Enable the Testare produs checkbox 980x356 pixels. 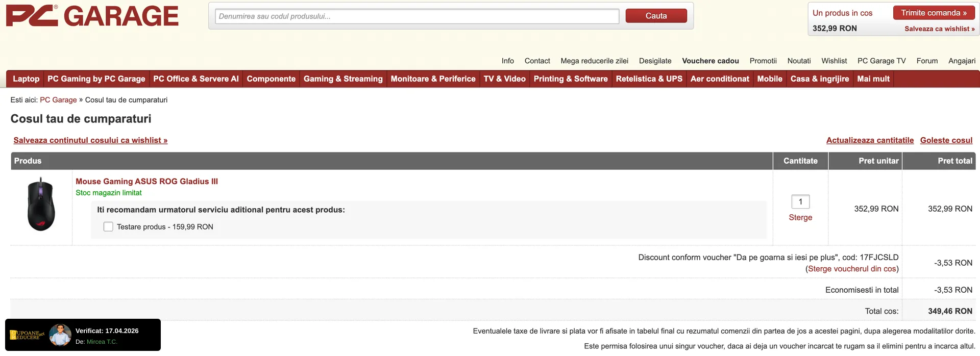pyautogui.click(x=108, y=227)
